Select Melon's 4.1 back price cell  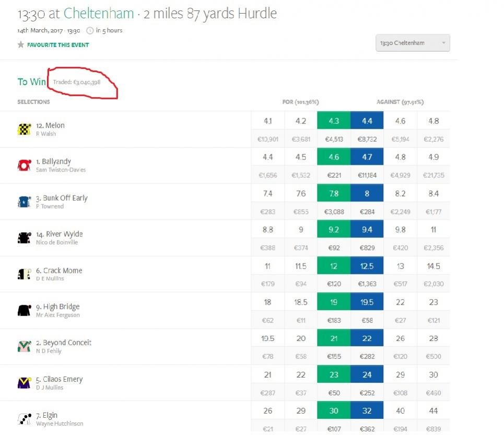coord(267,120)
